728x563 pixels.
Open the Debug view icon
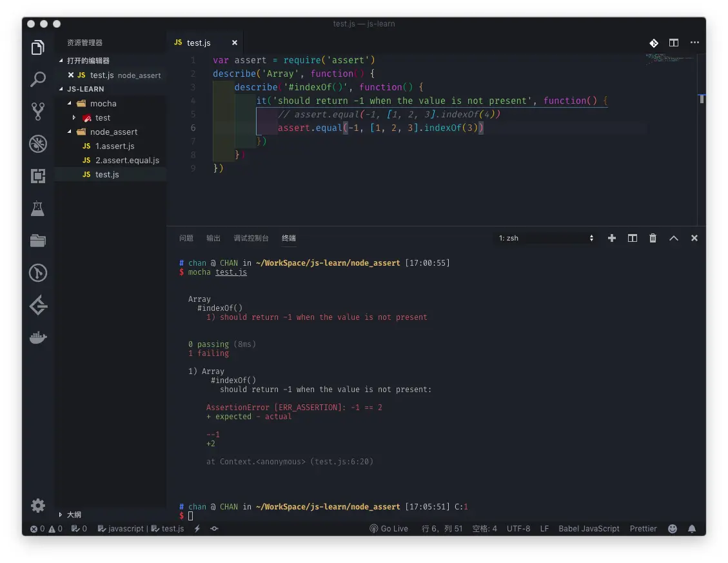38,144
